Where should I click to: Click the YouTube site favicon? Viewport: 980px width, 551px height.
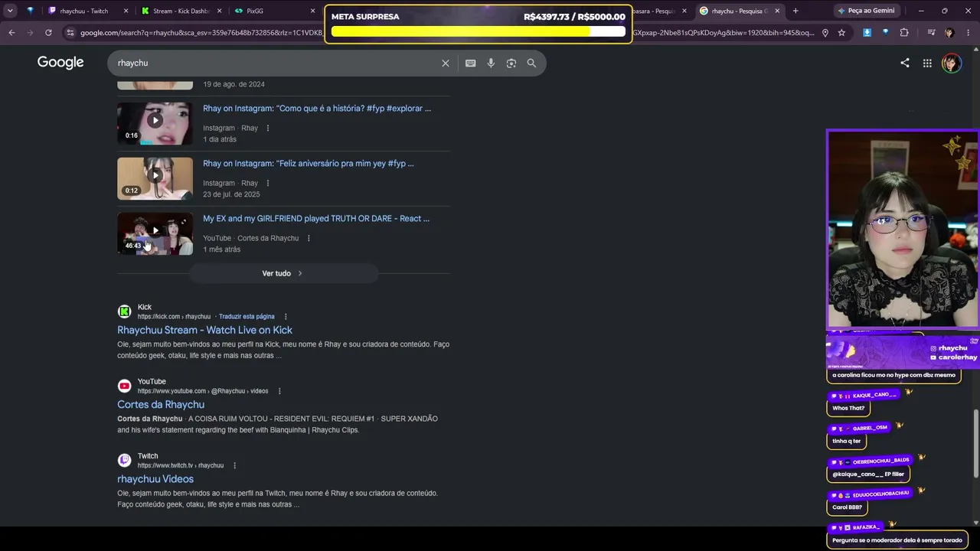point(125,386)
